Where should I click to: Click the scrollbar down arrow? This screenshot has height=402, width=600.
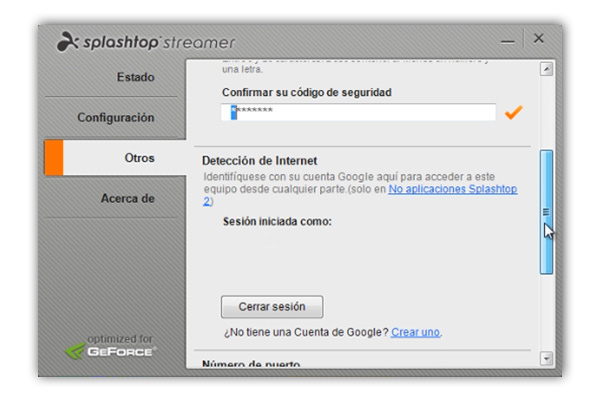(546, 359)
